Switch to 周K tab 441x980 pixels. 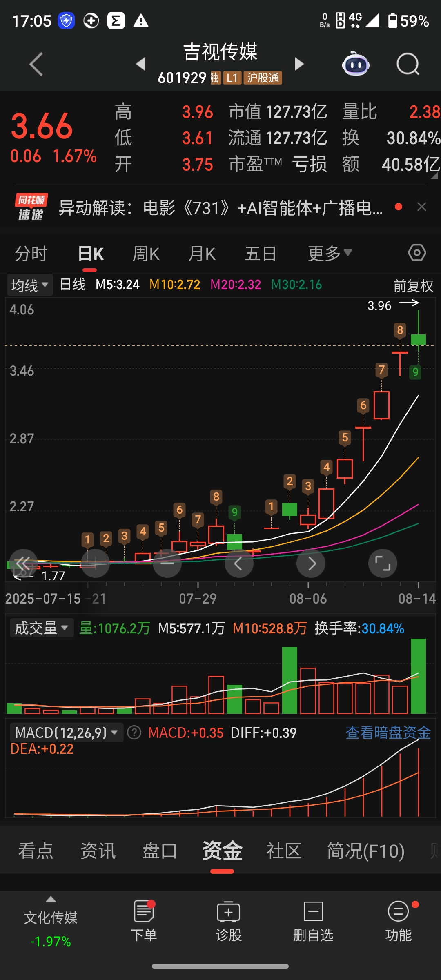146,253
